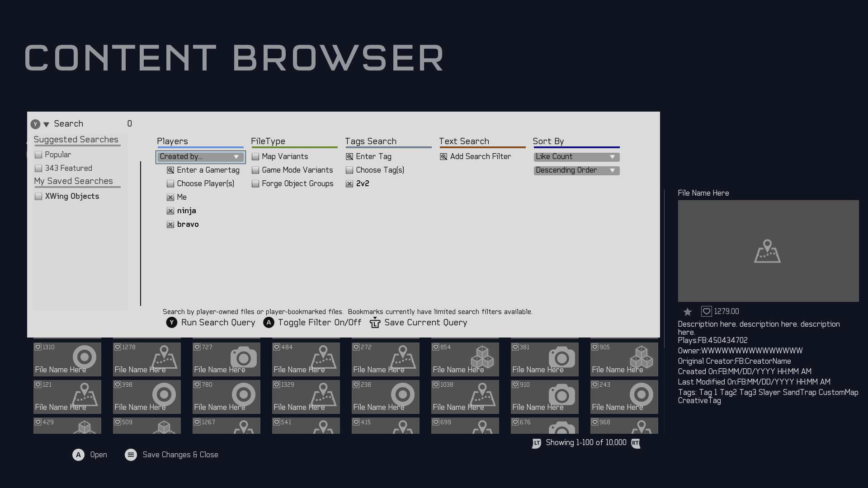Click the Suggested Searches heading
The image size is (868, 488).
pyautogui.click(x=76, y=140)
